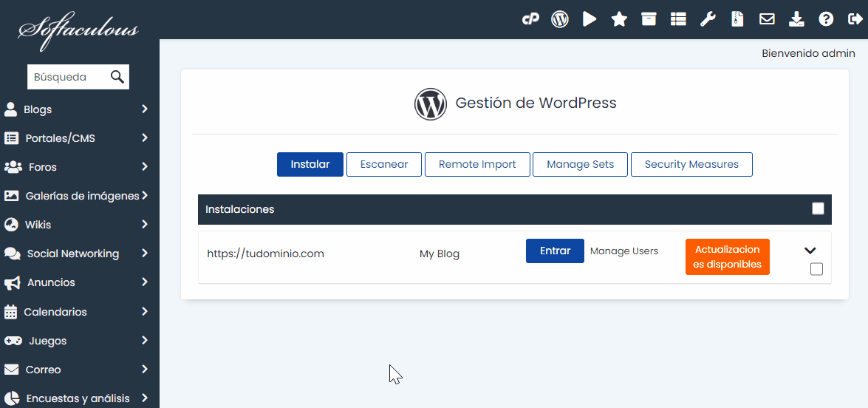Show all installations list icon

678,19
